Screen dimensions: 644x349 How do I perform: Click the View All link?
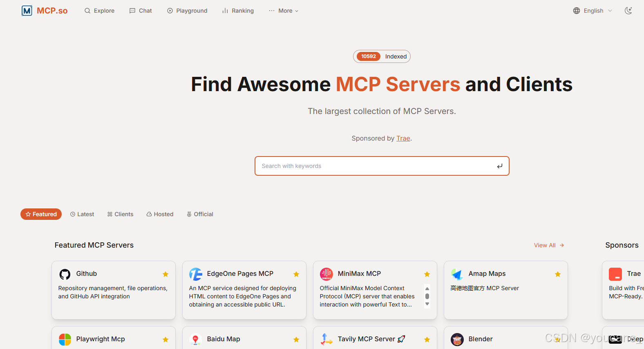549,245
